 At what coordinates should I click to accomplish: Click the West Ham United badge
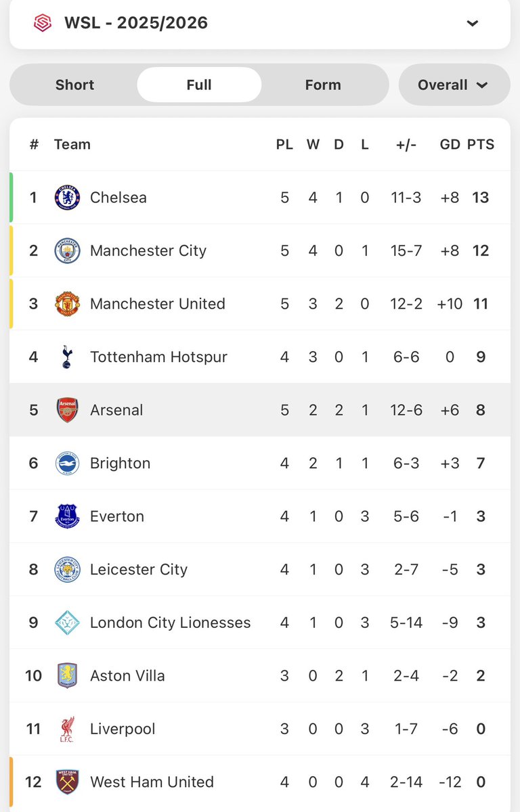tap(67, 782)
